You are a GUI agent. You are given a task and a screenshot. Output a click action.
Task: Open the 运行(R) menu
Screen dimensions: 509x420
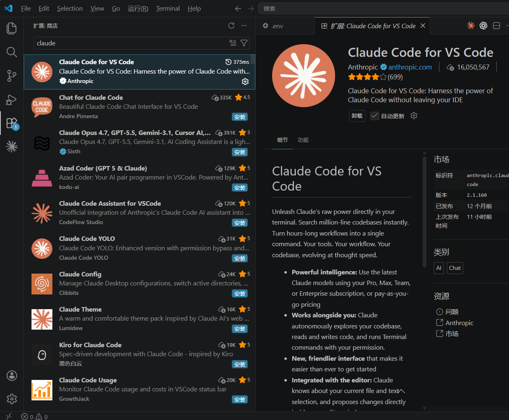[138, 8]
